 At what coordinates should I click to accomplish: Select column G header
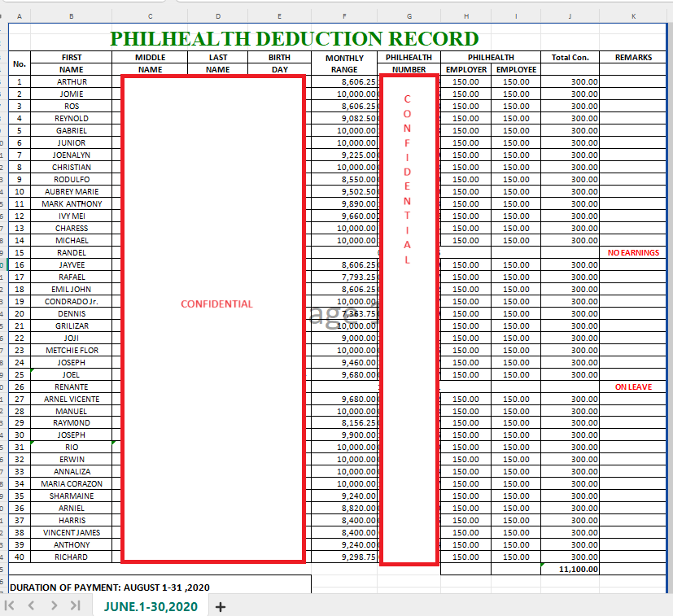point(409,16)
